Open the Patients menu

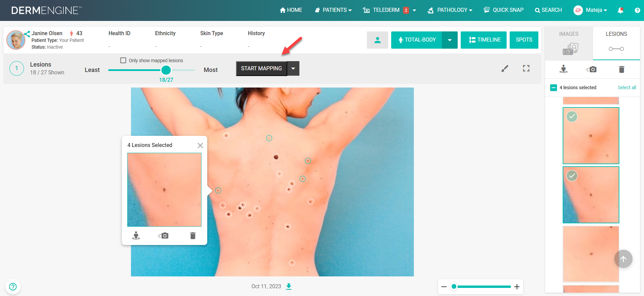[333, 10]
